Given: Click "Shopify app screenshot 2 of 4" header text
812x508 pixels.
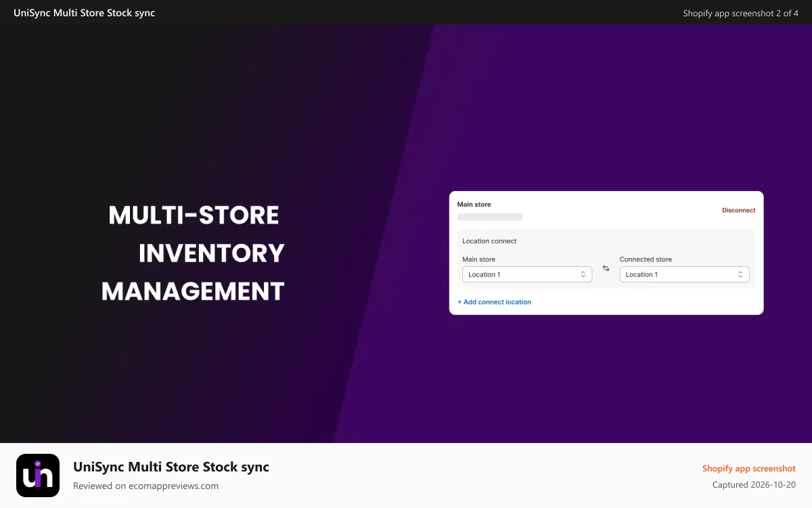Looking at the screenshot, I should pyautogui.click(x=741, y=13).
